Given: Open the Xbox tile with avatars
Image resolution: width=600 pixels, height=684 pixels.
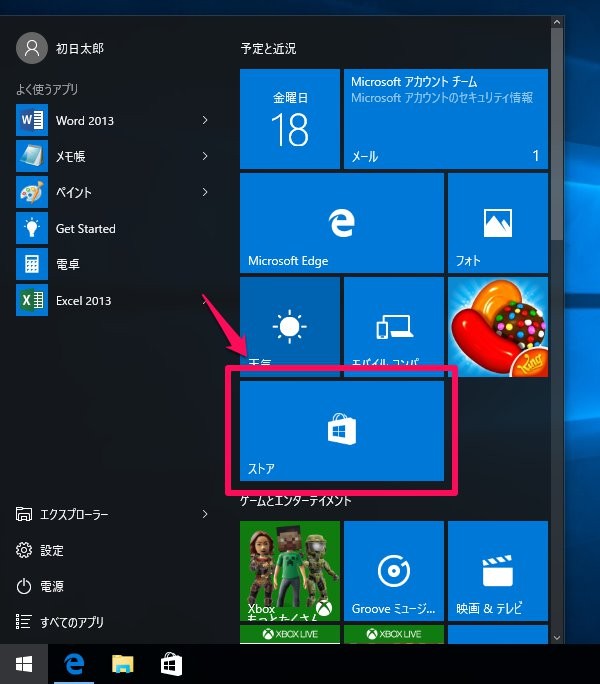Looking at the screenshot, I should (x=290, y=571).
